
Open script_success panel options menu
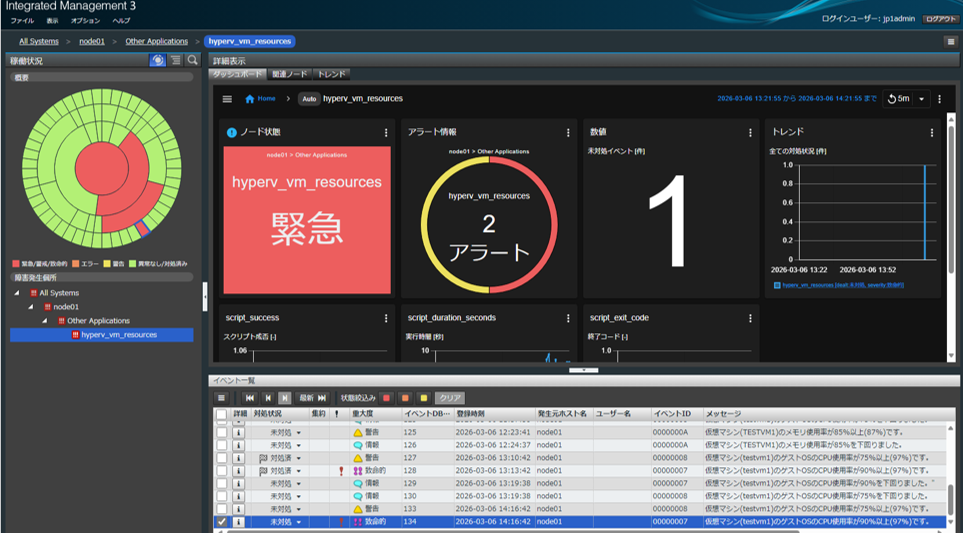point(386,318)
